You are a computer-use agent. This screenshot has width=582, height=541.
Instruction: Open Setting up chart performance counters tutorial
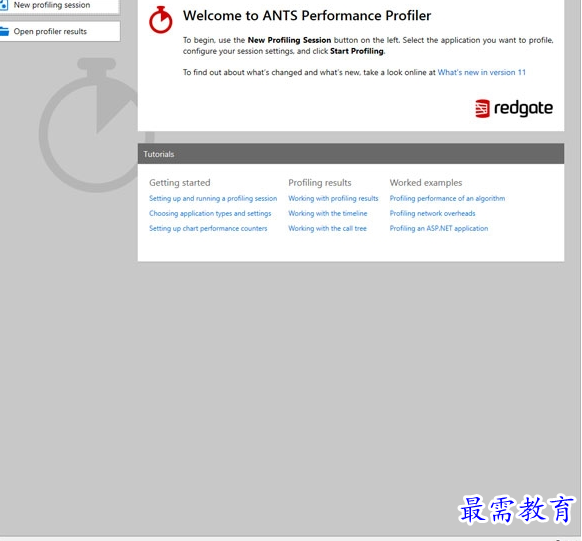pos(208,228)
